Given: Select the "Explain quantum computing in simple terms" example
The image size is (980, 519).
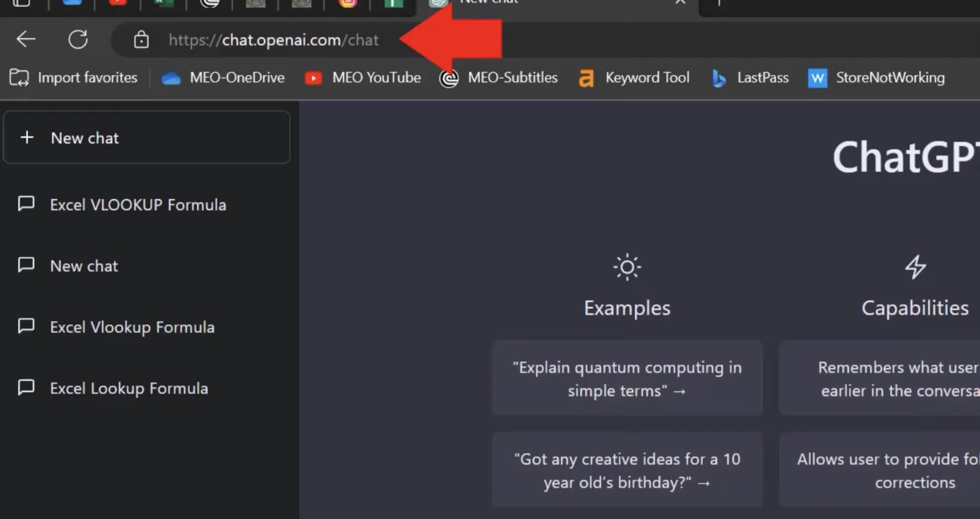Looking at the screenshot, I should tap(627, 378).
